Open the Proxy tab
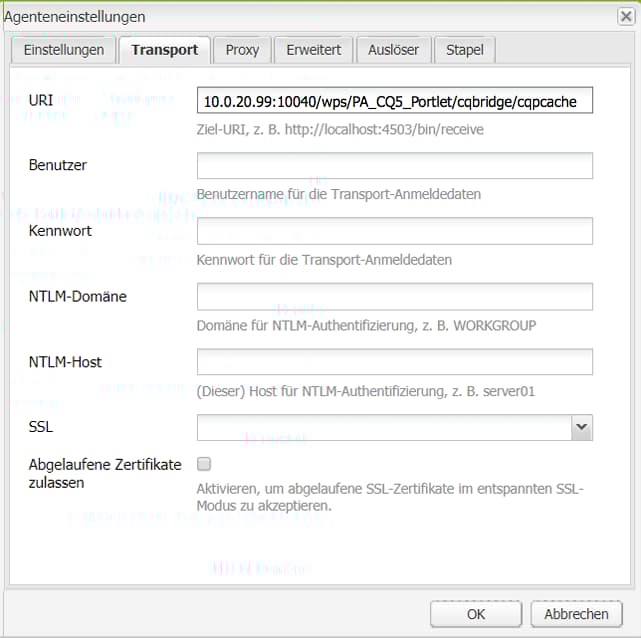The image size is (641, 638). pos(242,50)
